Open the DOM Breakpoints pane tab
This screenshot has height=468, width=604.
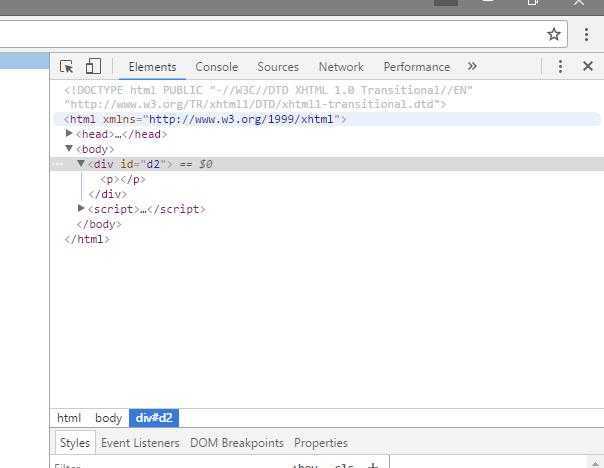click(237, 443)
